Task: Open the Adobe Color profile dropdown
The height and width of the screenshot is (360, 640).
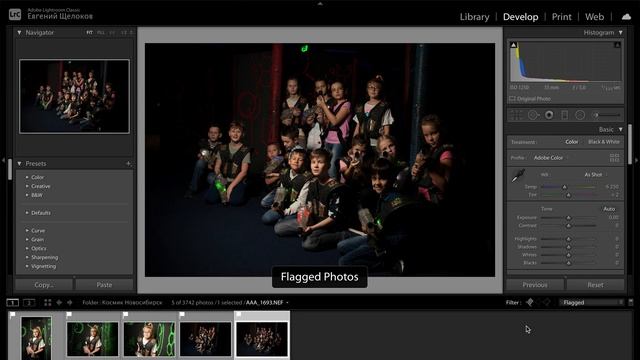Action: (550, 158)
